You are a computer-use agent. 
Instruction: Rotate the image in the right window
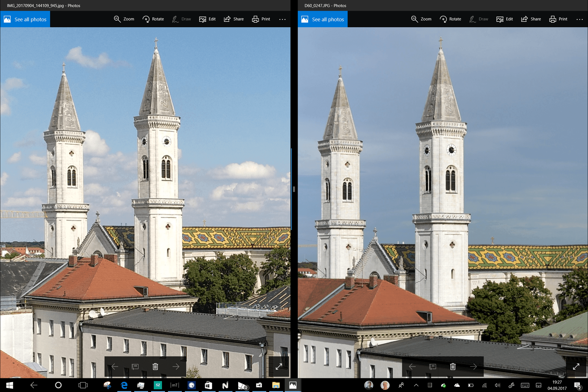(450, 19)
